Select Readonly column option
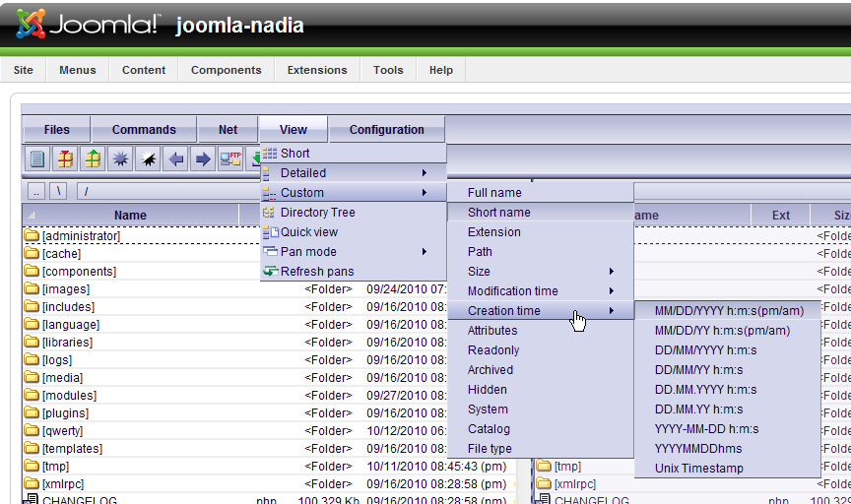Viewport: 851px width, 504px height. click(x=541, y=349)
